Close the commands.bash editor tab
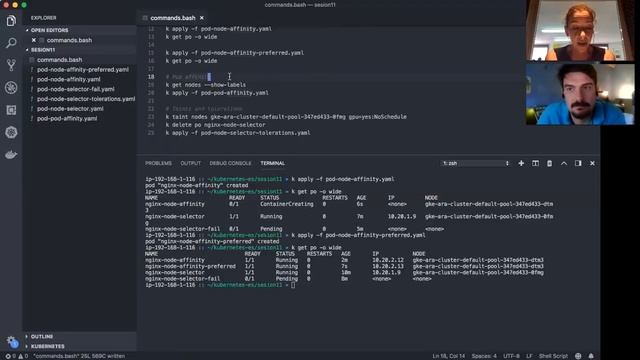The width and height of the screenshot is (640, 360). click(202, 18)
